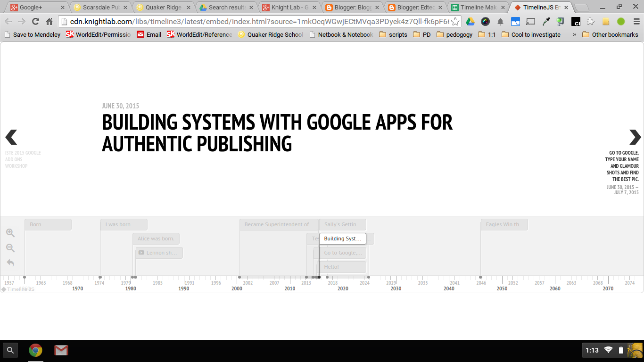Viewport: 644px width, 362px height.
Task: Click the puzzle piece extension
Action: point(591,22)
